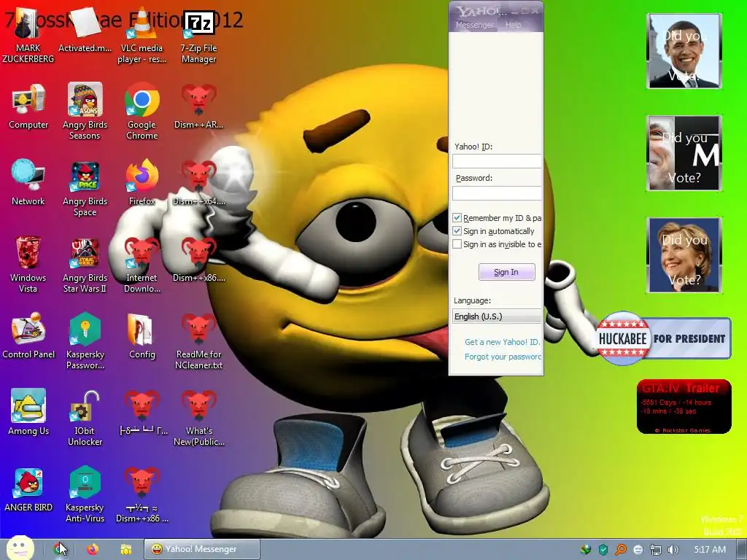Click the taskbar clock showing 5:17 AM
The width and height of the screenshot is (747, 560).
pos(710,550)
